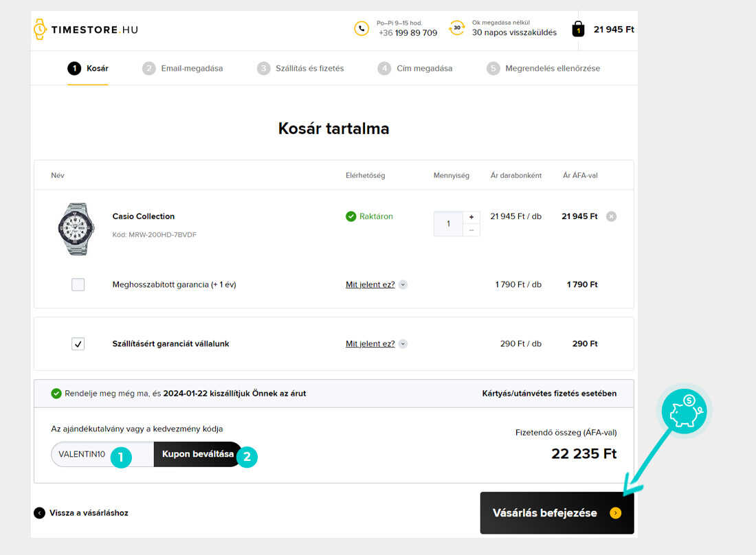Open the Mit jelent ez link for Szállításért garanciát
The height and width of the screenshot is (555, 756).
(x=370, y=344)
